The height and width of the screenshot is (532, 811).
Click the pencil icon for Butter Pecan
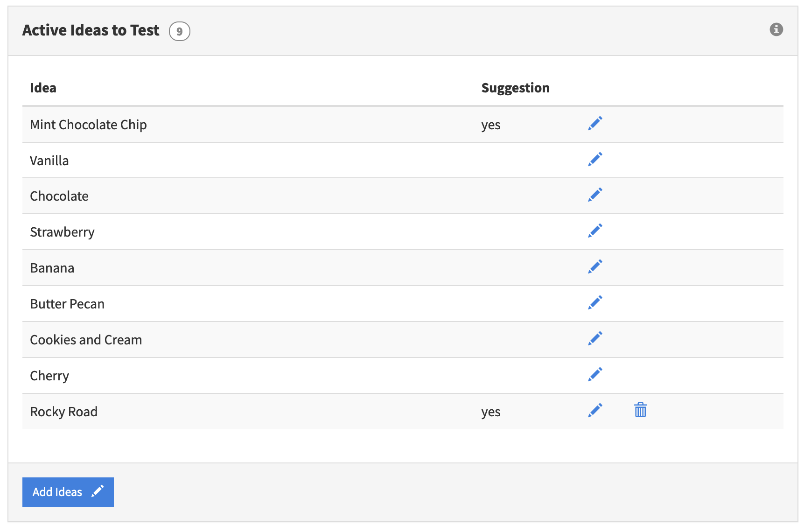point(595,303)
